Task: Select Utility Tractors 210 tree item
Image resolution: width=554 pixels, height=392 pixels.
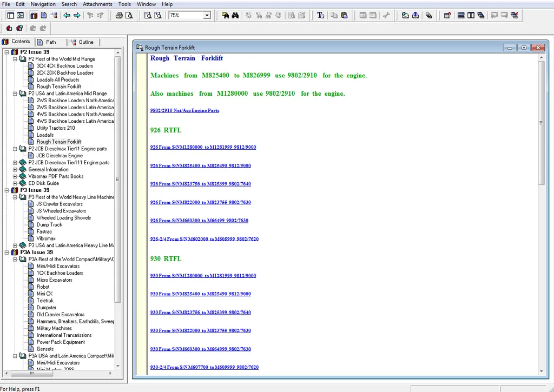Action: pos(56,128)
